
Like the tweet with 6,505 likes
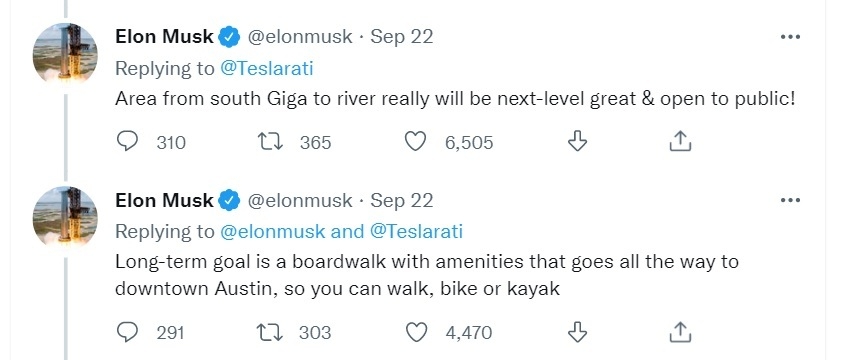pyautogui.click(x=416, y=142)
